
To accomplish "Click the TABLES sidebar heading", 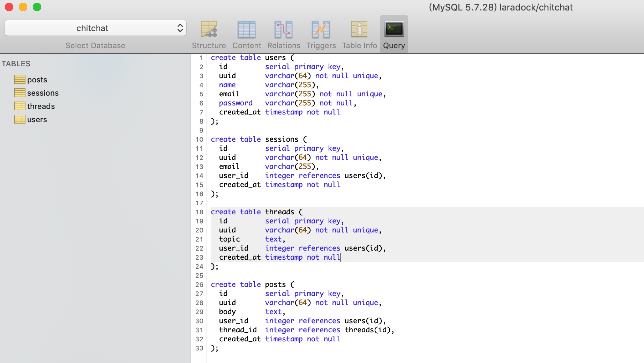I will click(x=16, y=64).
